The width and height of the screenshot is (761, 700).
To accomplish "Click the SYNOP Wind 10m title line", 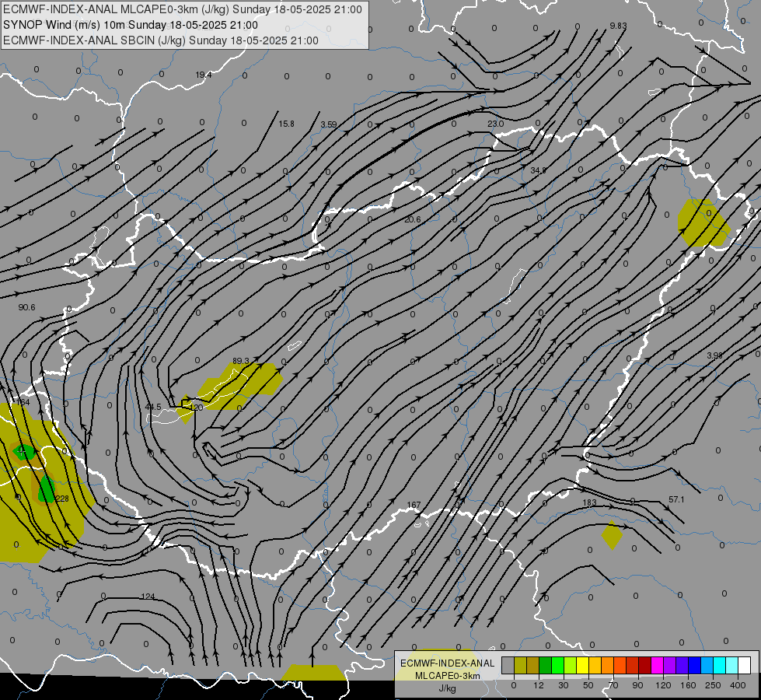I will 131,25.
